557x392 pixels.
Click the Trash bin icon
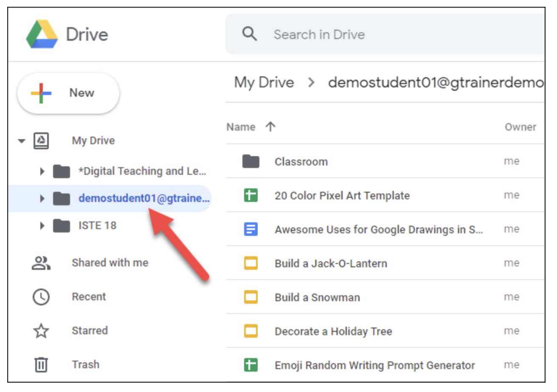41,365
